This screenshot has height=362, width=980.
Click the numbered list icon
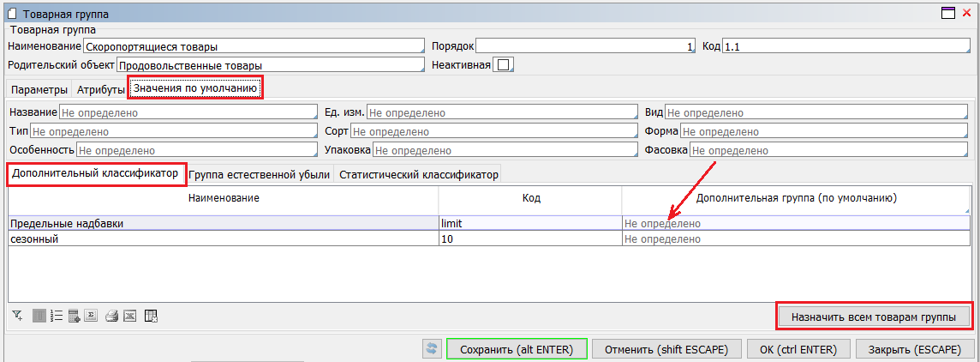coord(57,316)
